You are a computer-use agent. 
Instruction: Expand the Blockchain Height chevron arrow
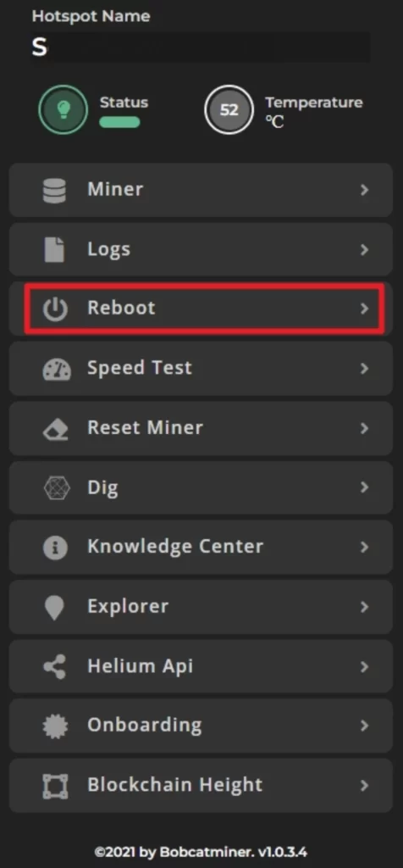364,785
